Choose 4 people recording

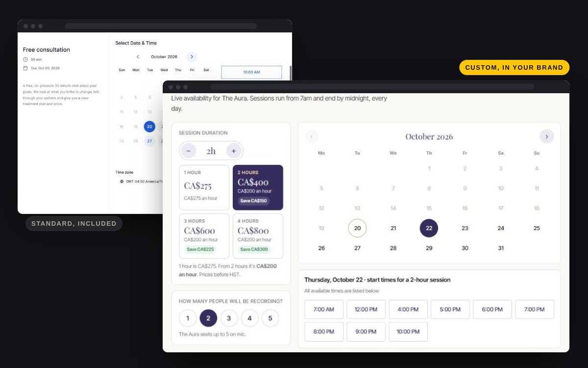click(249, 318)
